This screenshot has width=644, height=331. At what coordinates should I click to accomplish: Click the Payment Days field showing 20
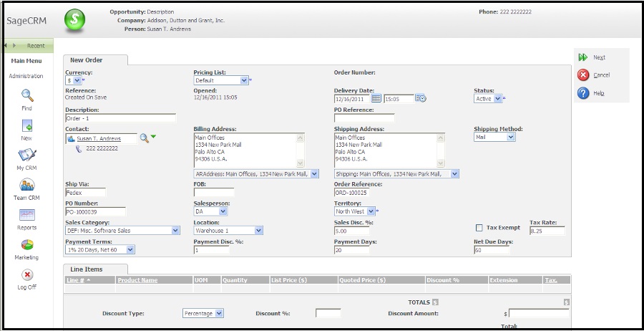[352, 249]
